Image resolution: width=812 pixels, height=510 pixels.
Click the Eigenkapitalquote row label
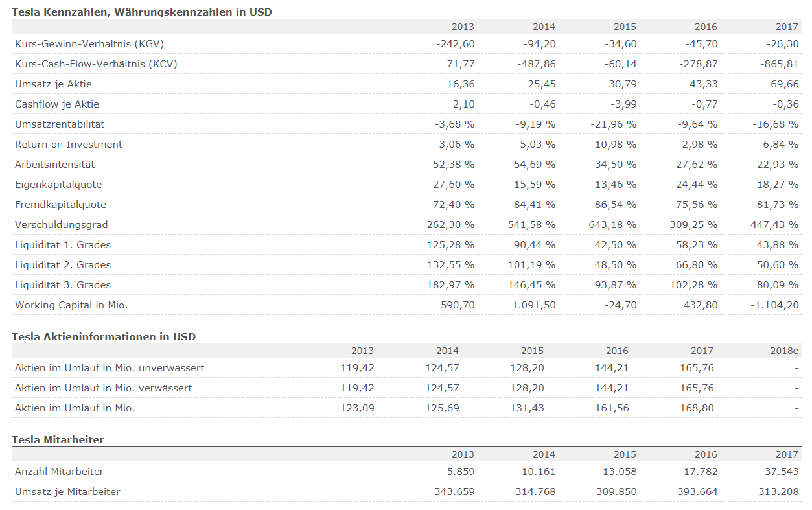point(58,185)
